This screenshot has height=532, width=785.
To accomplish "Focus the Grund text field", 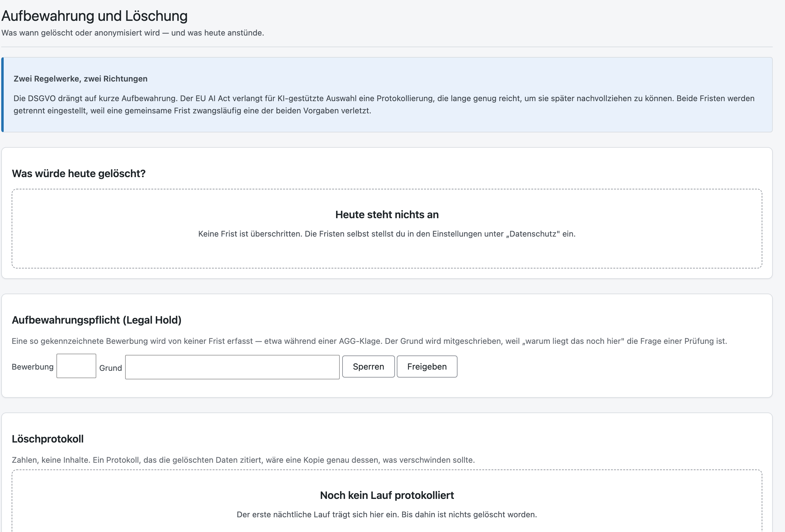I will click(232, 367).
